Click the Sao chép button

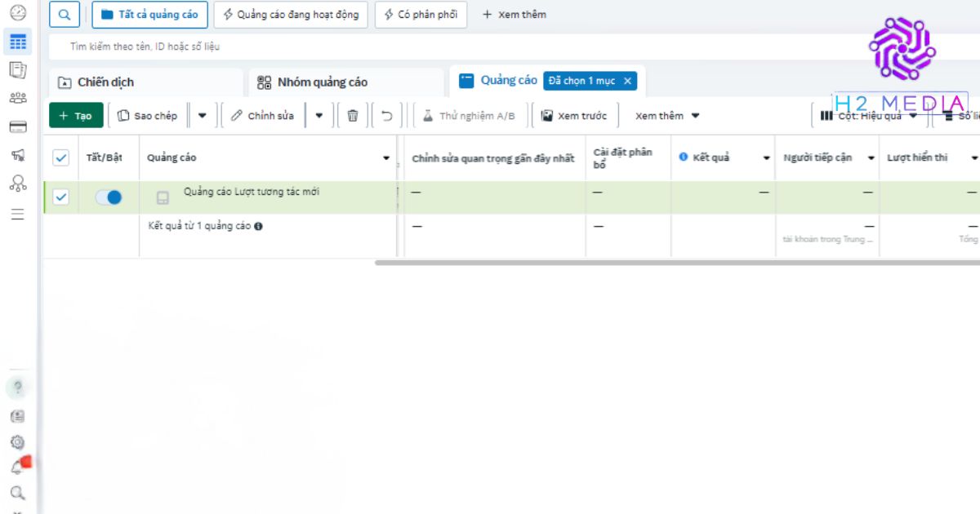148,116
